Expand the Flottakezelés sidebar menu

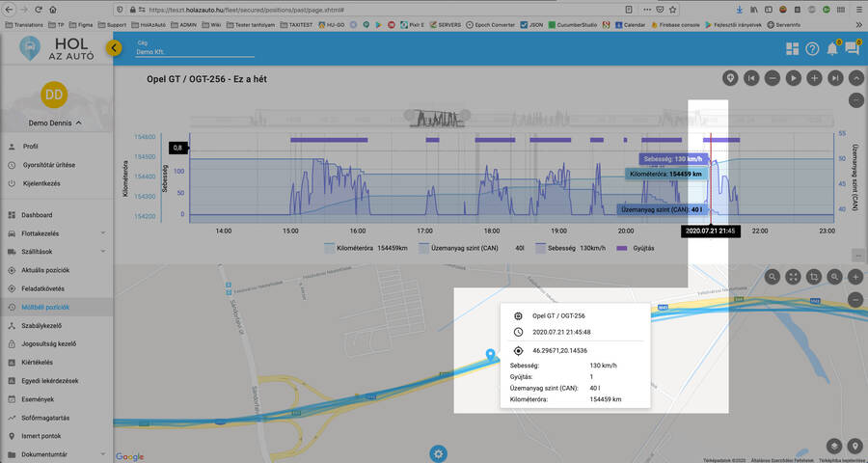point(102,232)
